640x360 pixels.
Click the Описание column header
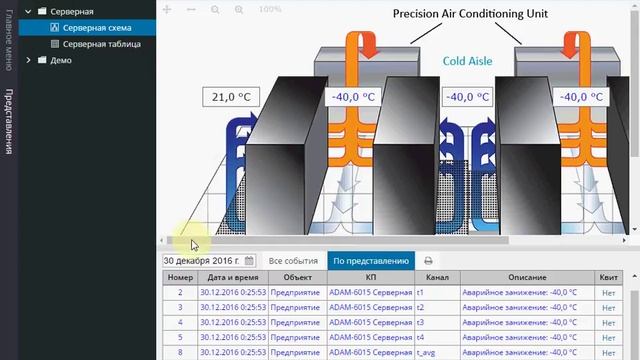[527, 278]
